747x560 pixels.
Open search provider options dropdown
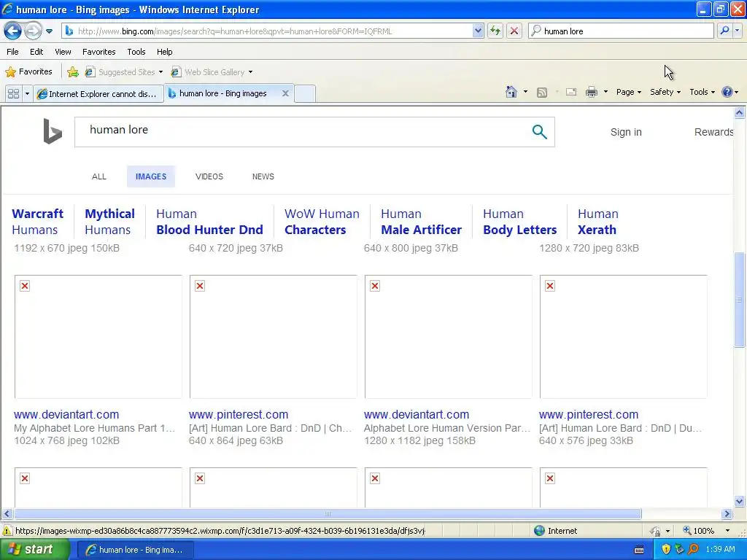[x=738, y=31]
